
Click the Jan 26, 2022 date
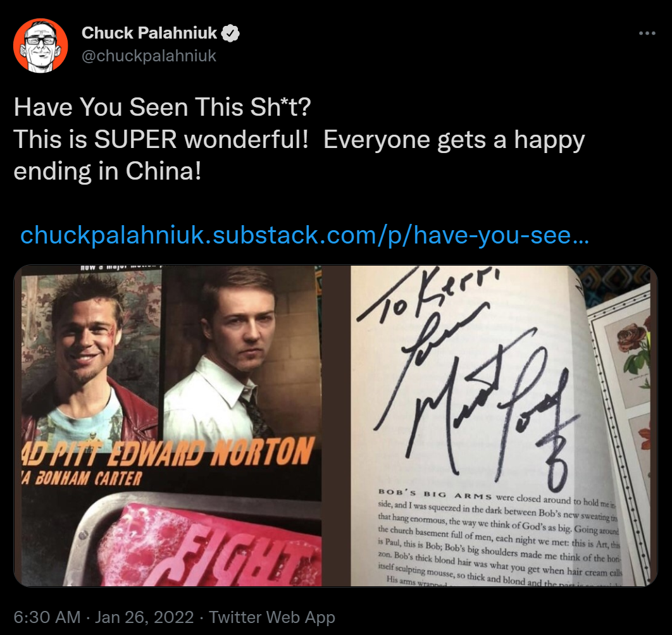click(144, 617)
